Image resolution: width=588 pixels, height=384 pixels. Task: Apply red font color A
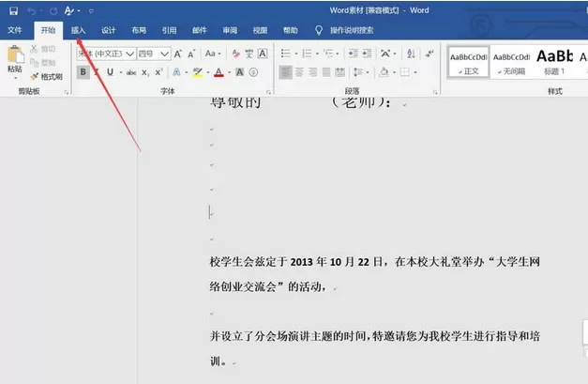tap(219, 72)
